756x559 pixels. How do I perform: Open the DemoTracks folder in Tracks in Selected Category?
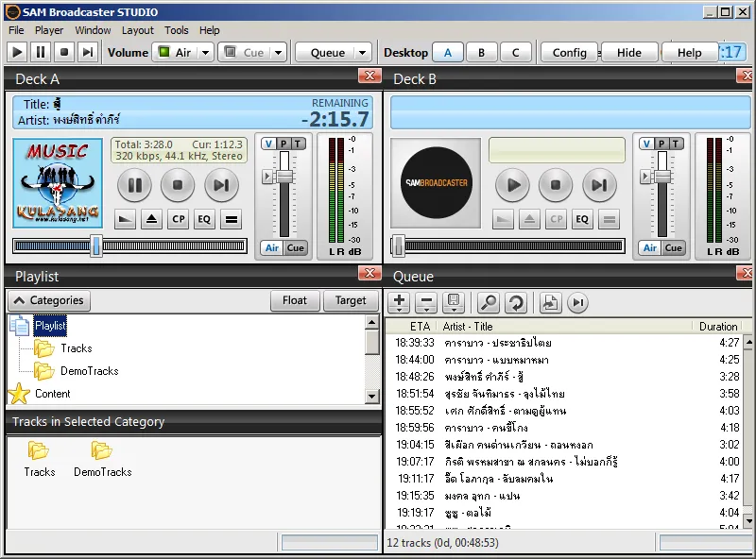coord(102,459)
